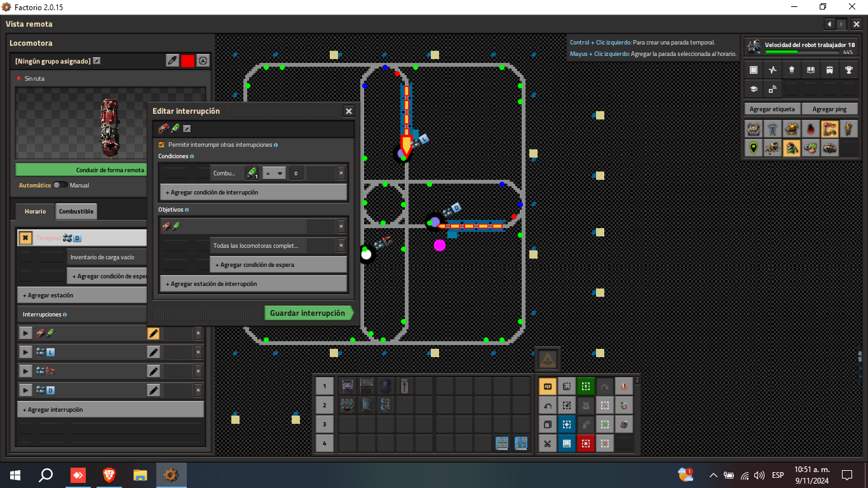Viewport: 868px width, 488px height.
Task: Delete the L interruption with x
Action: (198, 352)
